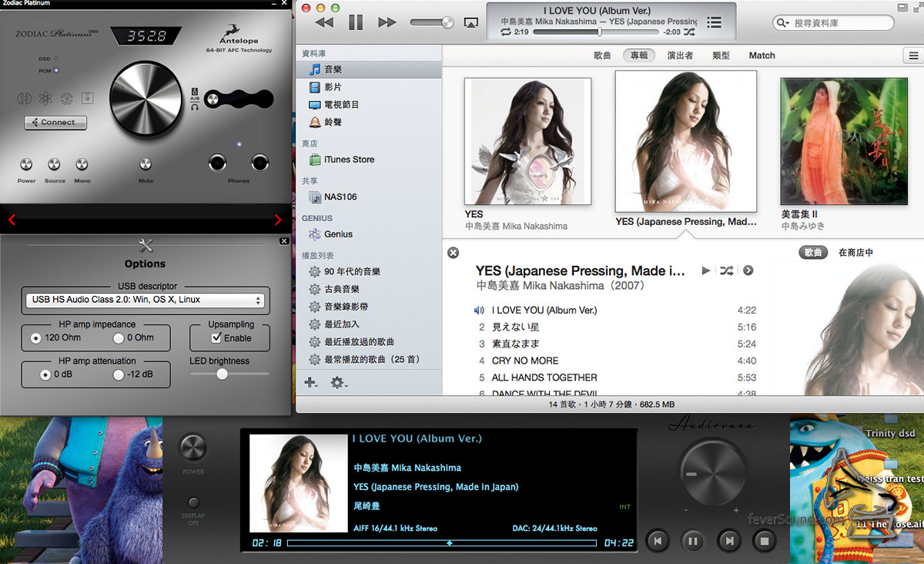Screen dimensions: 924x564
Task: Open the Match tab in iTunes
Action: [x=762, y=55]
